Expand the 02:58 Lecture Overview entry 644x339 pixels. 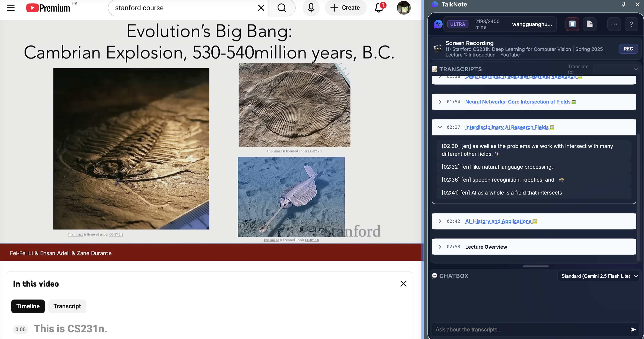coord(440,247)
